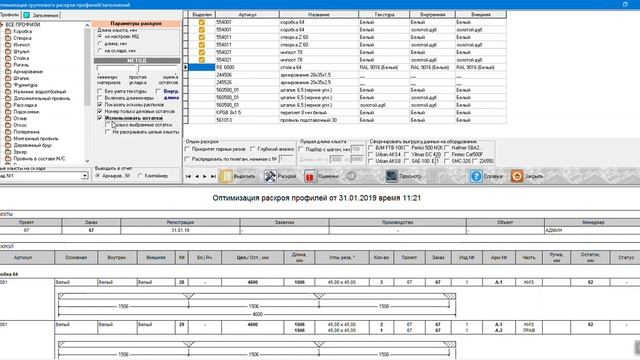Go to last record navigation arrow
This screenshot has height=360, width=640.
coord(213,176)
